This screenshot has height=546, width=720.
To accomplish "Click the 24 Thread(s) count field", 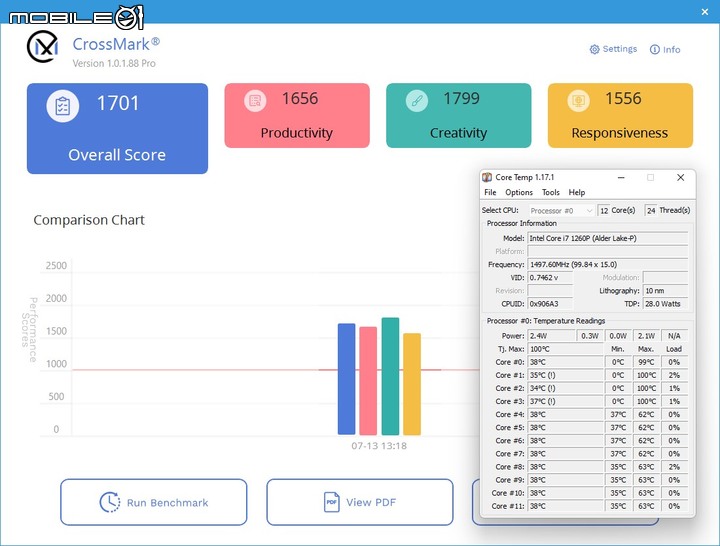I will tap(651, 211).
